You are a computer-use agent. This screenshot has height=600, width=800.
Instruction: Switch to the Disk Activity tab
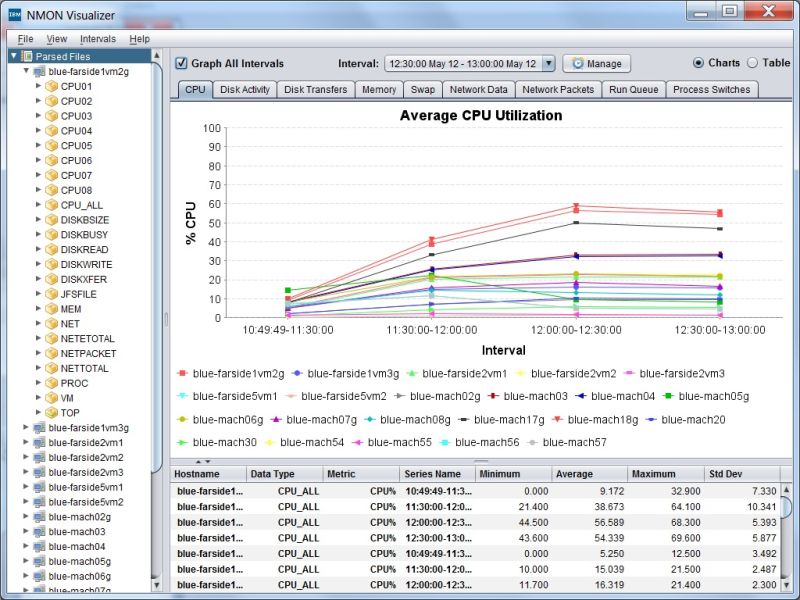[x=245, y=89]
